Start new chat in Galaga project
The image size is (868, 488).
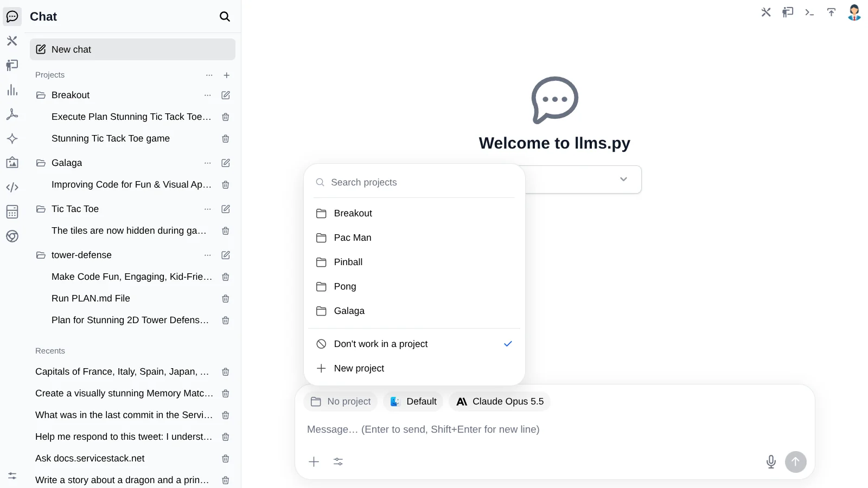[x=226, y=163]
